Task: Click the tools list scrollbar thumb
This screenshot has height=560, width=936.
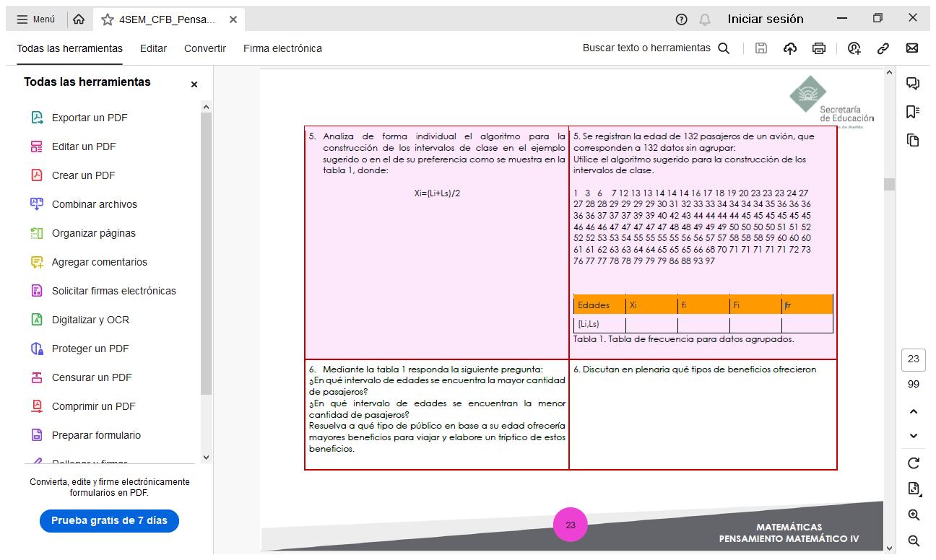Action: coord(206,254)
